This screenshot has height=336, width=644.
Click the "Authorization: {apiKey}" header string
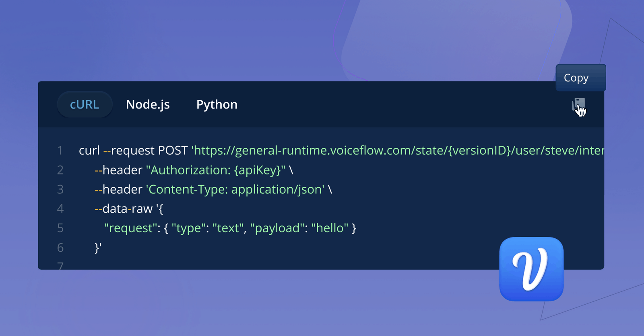point(215,170)
